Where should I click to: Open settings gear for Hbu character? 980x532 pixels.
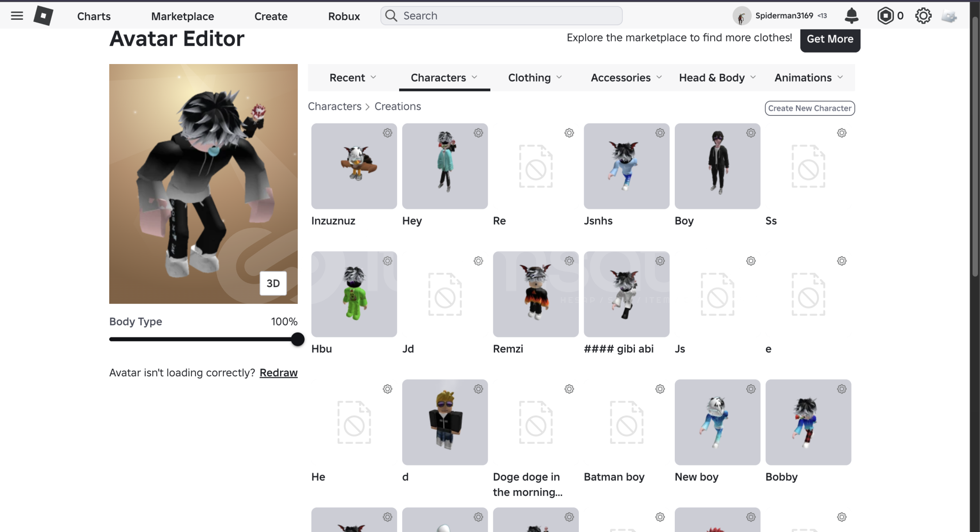388,261
